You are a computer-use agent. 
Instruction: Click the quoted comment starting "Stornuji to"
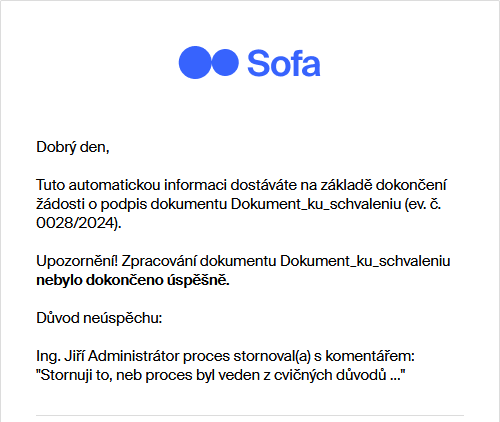[221, 375]
